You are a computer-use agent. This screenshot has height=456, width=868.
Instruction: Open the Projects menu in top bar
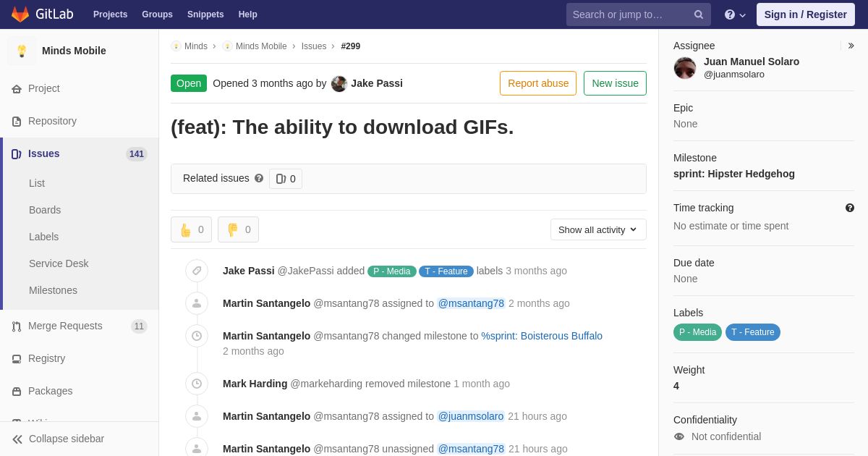click(x=110, y=14)
